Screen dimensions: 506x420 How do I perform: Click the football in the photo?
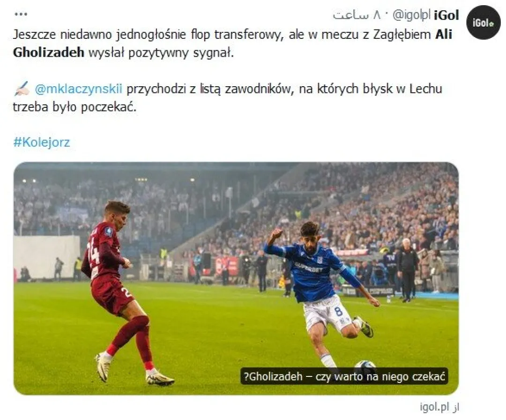pyautogui.click(x=365, y=365)
